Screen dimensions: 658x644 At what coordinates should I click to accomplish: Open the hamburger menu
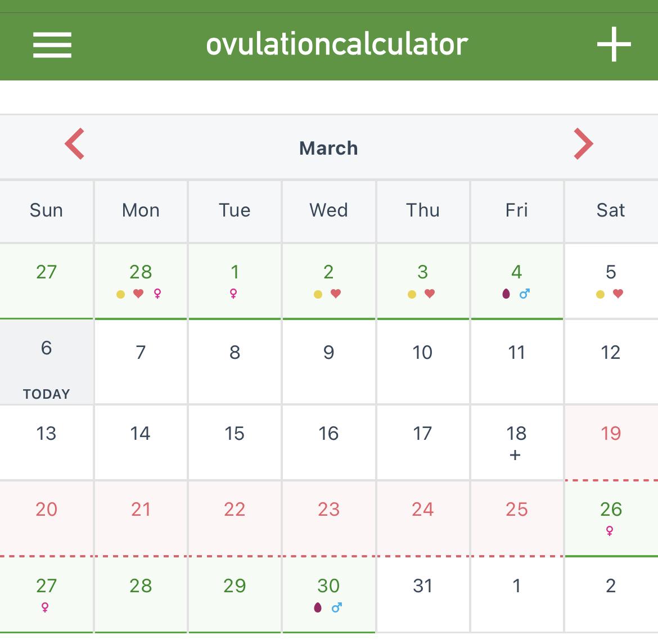click(52, 45)
